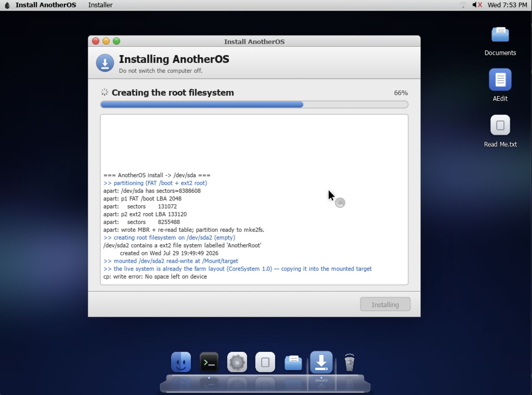Open System Settings gear in dock
Viewport: 532px width, 395px height.
237,362
